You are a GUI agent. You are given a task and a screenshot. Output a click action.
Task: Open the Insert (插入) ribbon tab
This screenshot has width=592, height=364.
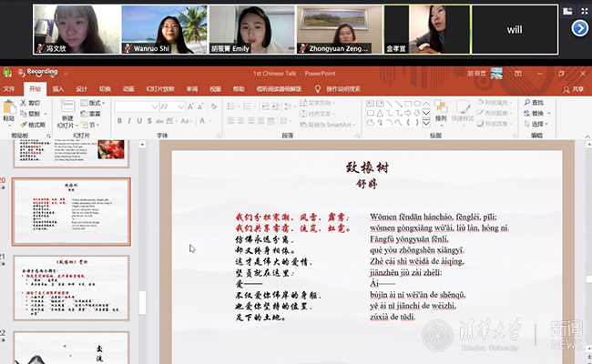[x=58, y=89]
